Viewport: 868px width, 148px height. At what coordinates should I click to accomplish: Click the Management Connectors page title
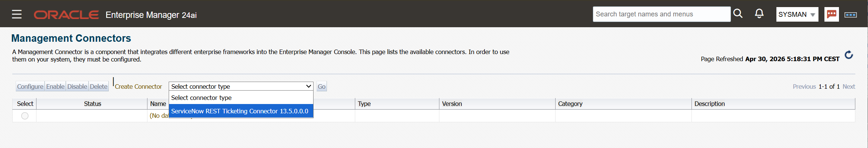pos(71,38)
